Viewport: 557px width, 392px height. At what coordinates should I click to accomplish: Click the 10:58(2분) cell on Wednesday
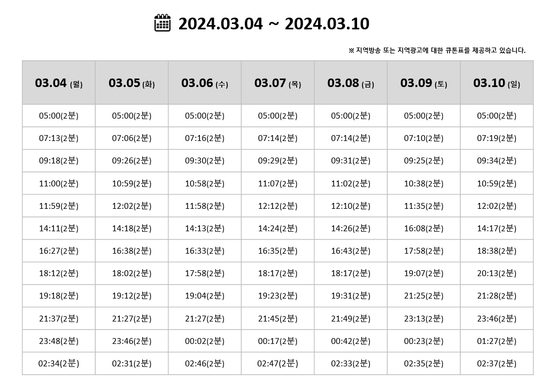tap(205, 183)
